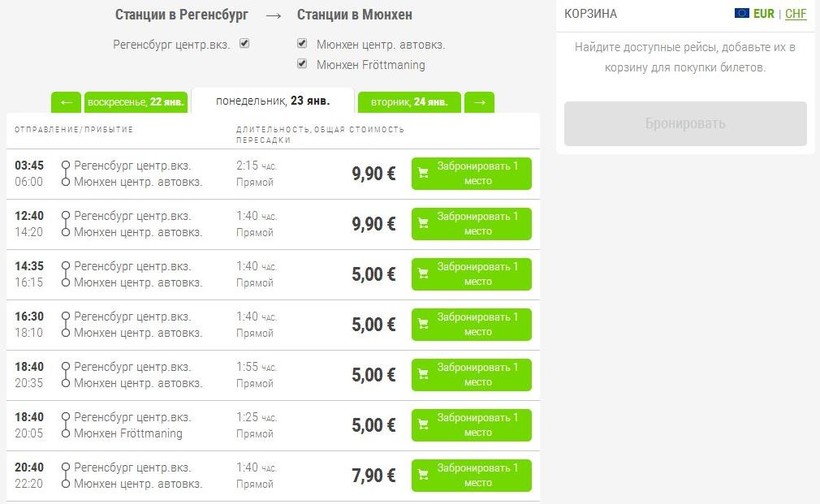Reserve a seat on the 18:40 Fröttmaning trip
This screenshot has height=504, width=820.
[x=471, y=425]
